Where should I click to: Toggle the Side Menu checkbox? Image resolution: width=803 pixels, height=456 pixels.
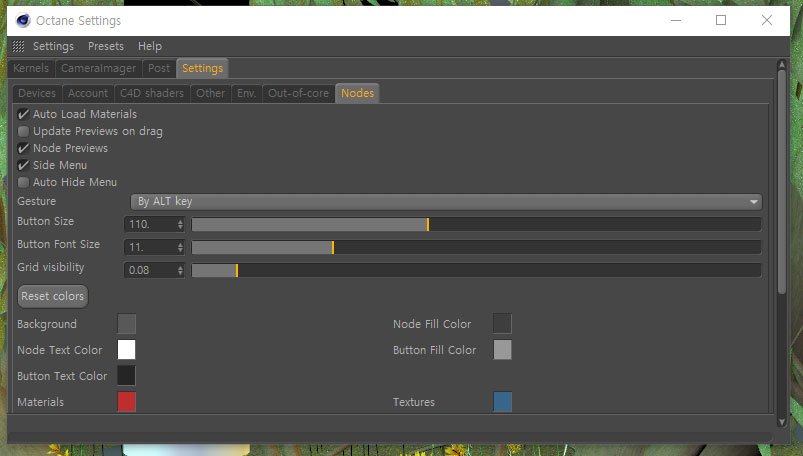point(23,165)
